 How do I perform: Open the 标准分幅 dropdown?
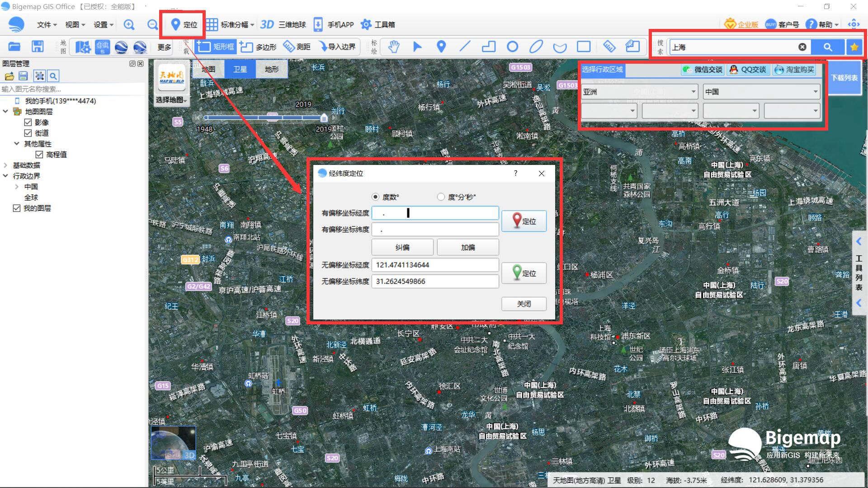point(231,25)
